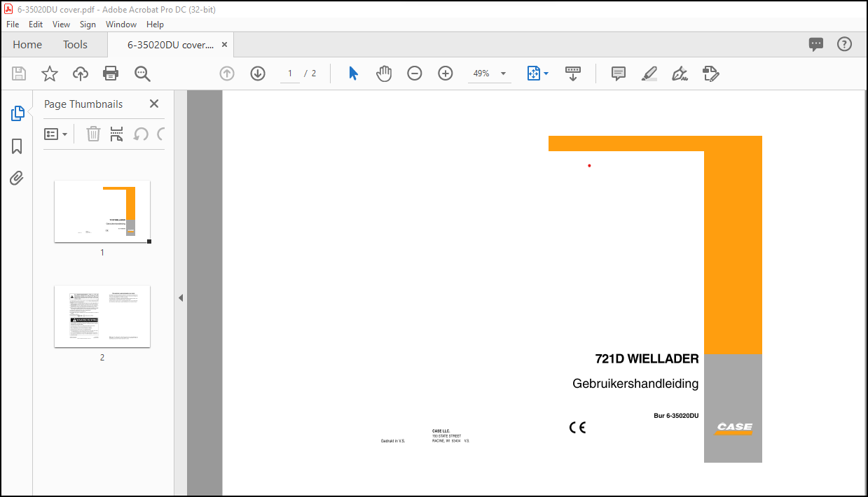Click the upload to cloud icon

(81, 73)
